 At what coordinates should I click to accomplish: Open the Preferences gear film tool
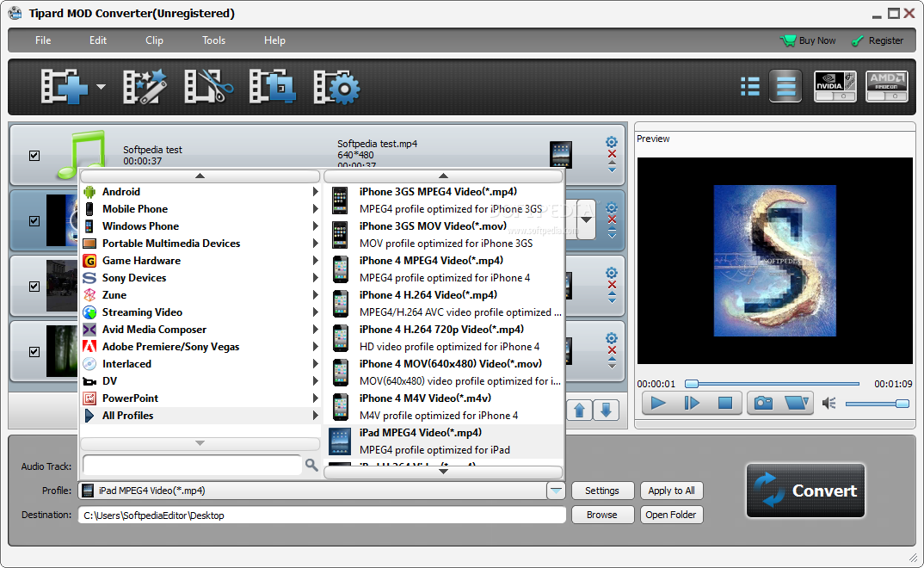coord(336,87)
